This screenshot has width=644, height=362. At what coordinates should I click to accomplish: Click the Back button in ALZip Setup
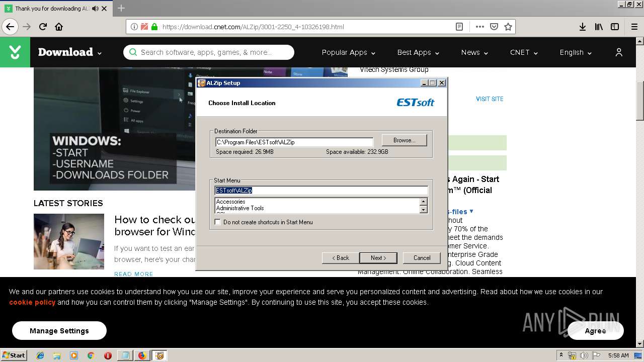[341, 258]
